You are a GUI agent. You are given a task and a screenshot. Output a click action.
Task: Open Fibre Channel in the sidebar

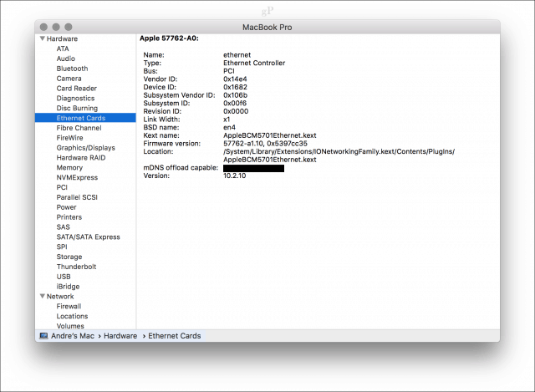pos(79,128)
